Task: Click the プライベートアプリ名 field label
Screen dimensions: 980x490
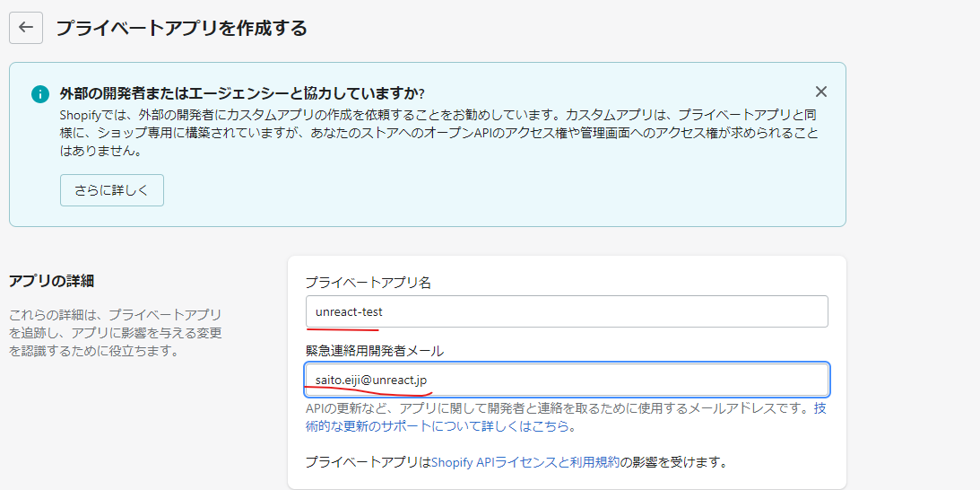Action: coord(369,283)
